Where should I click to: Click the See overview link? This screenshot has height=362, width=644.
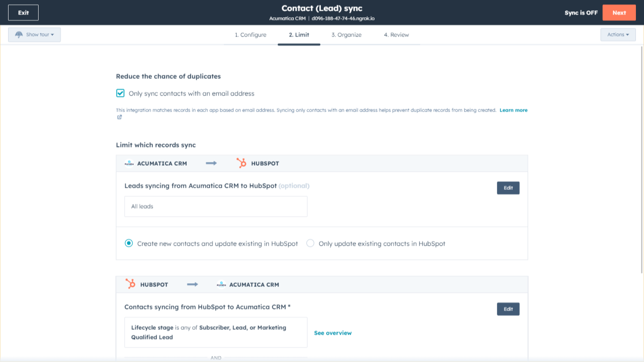click(x=333, y=333)
